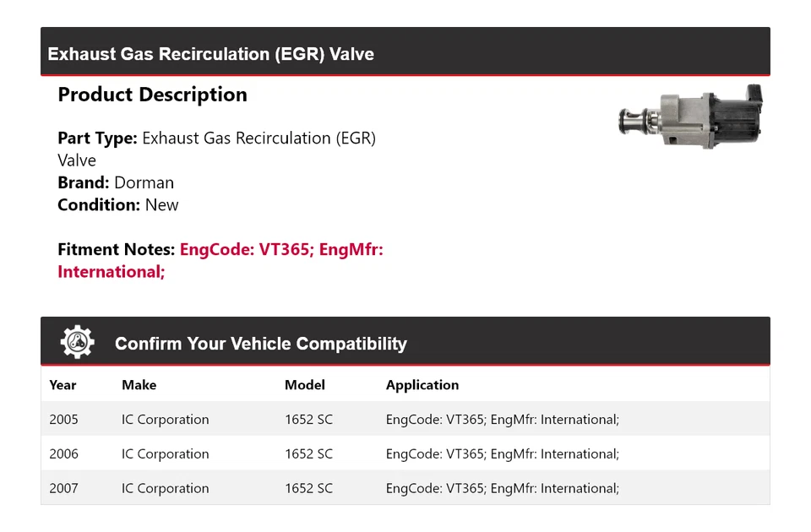
Task: Click IC Corporation in the 2007 row
Action: coord(165,488)
